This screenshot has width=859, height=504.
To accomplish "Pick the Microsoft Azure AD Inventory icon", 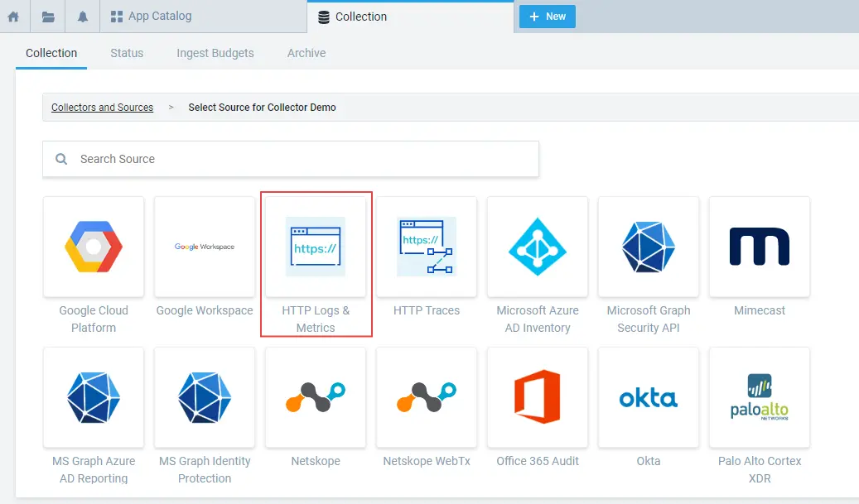I will coord(538,247).
